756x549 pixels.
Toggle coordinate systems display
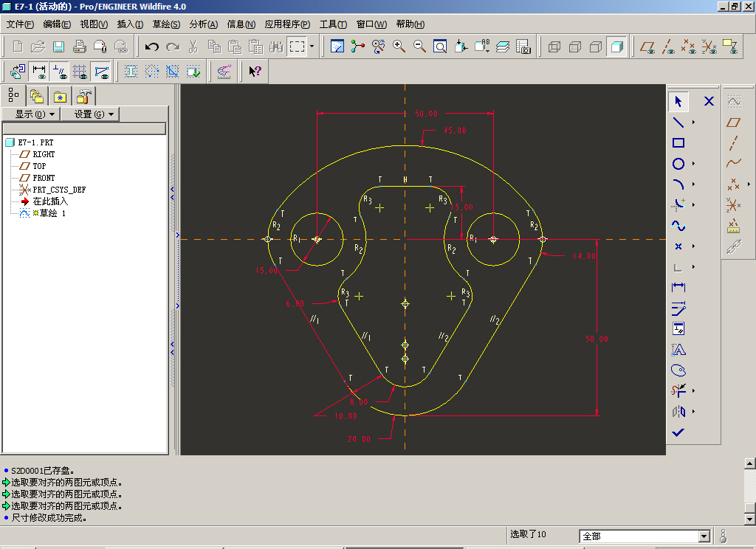pyautogui.click(x=709, y=46)
